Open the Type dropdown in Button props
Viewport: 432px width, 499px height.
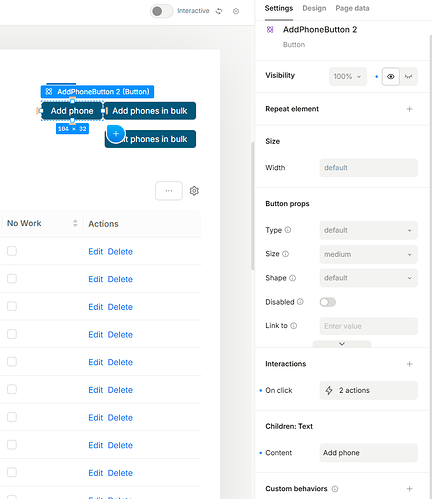368,230
